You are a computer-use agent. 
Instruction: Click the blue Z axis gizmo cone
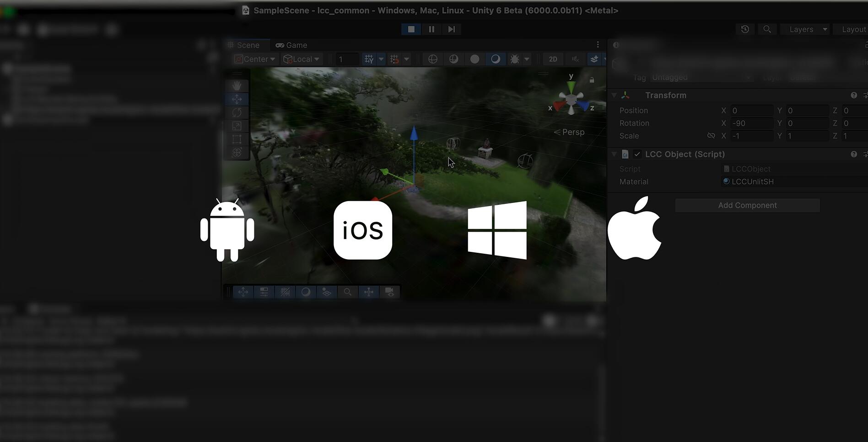pos(583,107)
